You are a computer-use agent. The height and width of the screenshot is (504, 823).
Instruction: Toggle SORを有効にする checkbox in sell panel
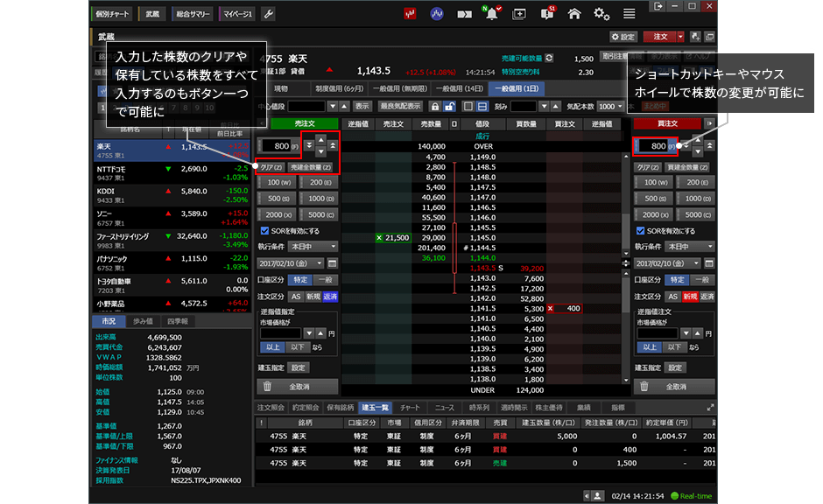coord(265,231)
